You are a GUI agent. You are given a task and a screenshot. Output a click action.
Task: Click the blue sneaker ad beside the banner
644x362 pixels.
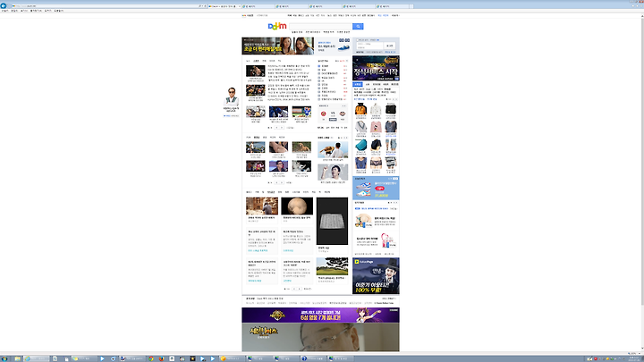334,46
